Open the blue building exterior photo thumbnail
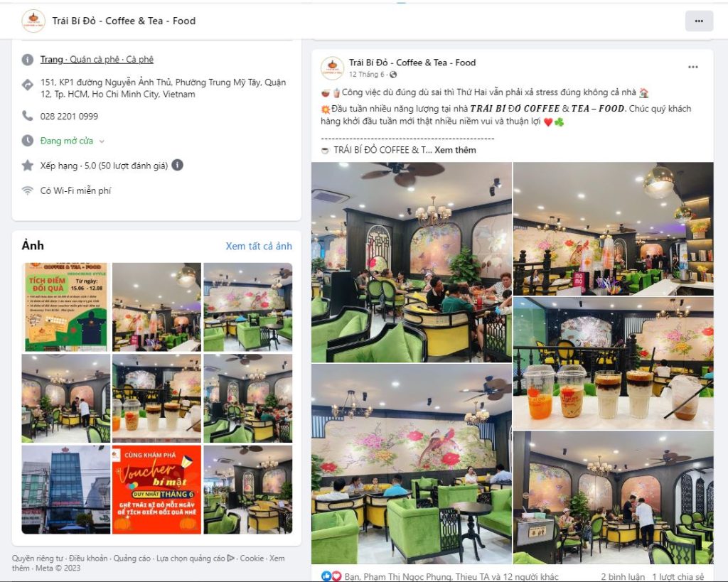 [x=66, y=490]
